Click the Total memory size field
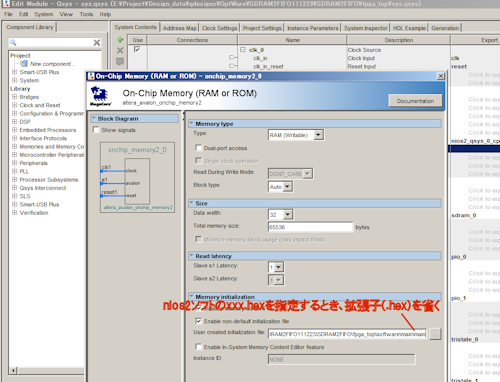Viewport: 500px width, 382px height. (310, 227)
